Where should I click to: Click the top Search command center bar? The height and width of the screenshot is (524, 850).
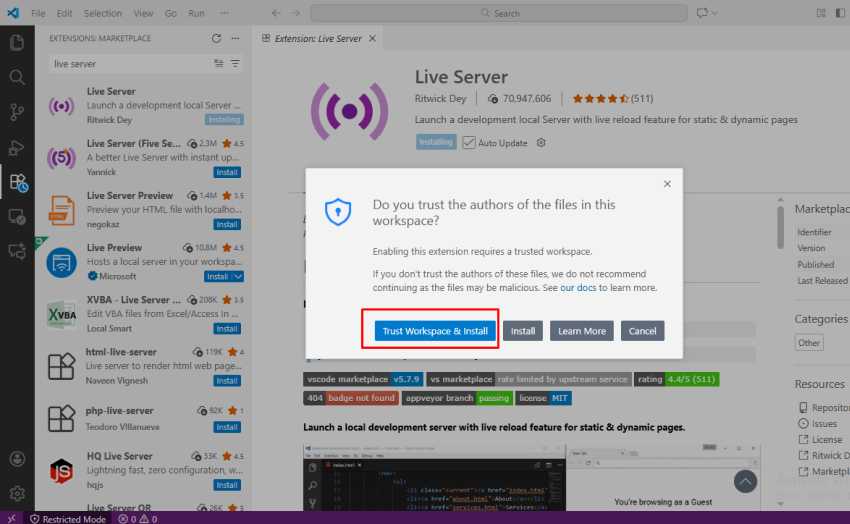[x=499, y=13]
